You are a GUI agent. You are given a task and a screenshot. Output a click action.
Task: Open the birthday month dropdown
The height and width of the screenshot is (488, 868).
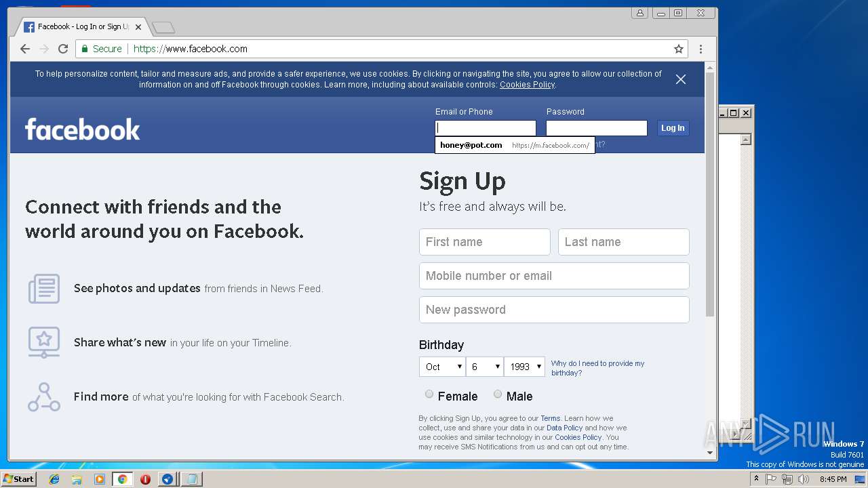pos(441,367)
